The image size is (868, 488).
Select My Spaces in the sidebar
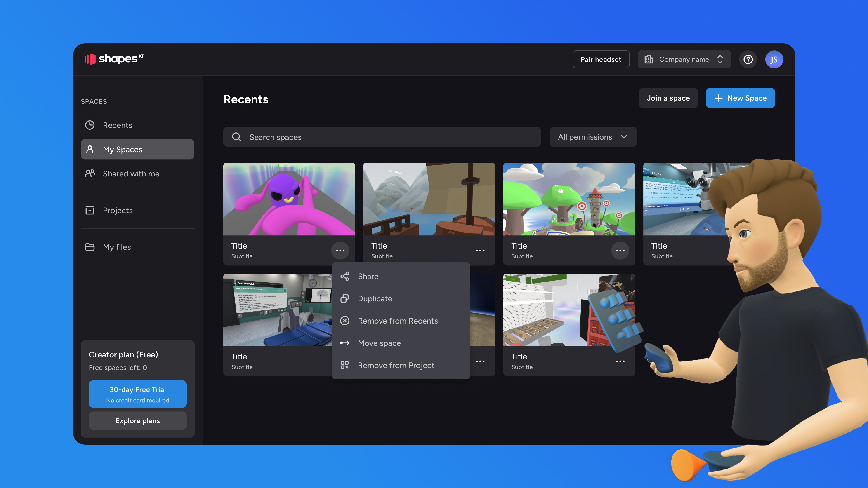click(137, 149)
